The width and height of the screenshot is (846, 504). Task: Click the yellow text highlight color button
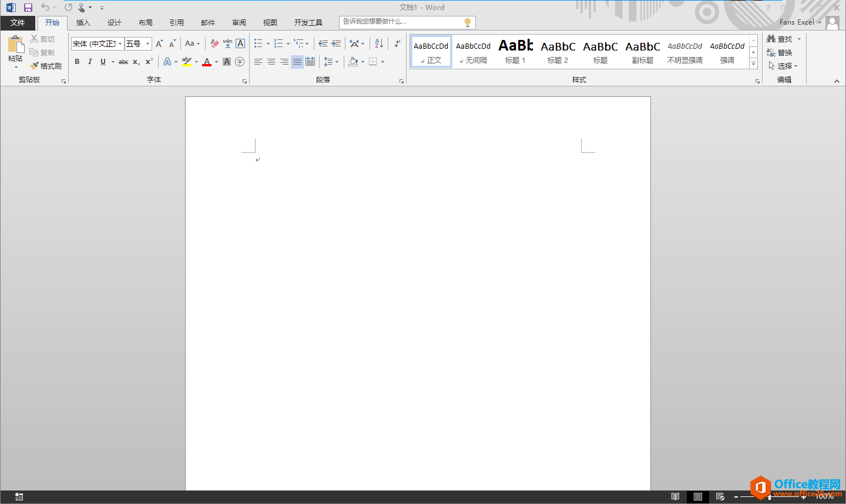[x=187, y=62]
